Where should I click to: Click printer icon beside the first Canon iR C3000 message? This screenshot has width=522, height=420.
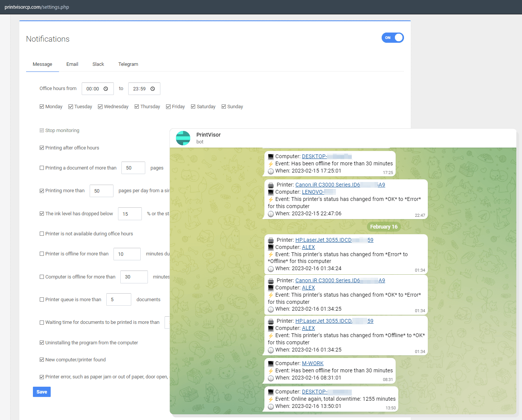[x=271, y=185]
